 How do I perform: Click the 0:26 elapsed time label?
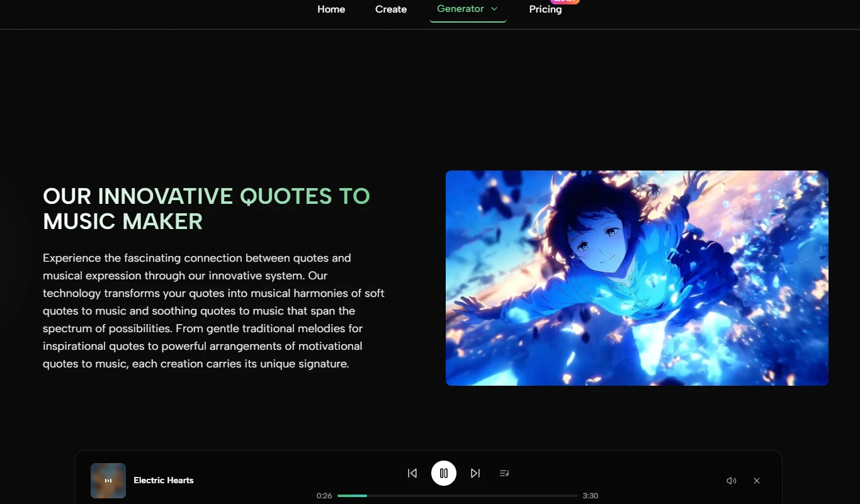coord(324,496)
